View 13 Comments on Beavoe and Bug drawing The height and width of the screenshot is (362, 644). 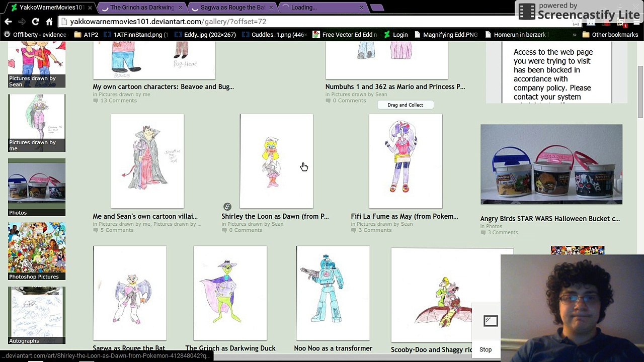pos(118,101)
